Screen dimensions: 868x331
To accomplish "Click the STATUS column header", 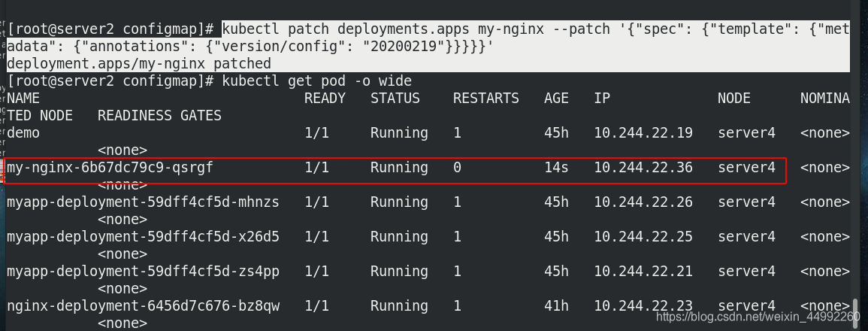I will click(x=395, y=99).
